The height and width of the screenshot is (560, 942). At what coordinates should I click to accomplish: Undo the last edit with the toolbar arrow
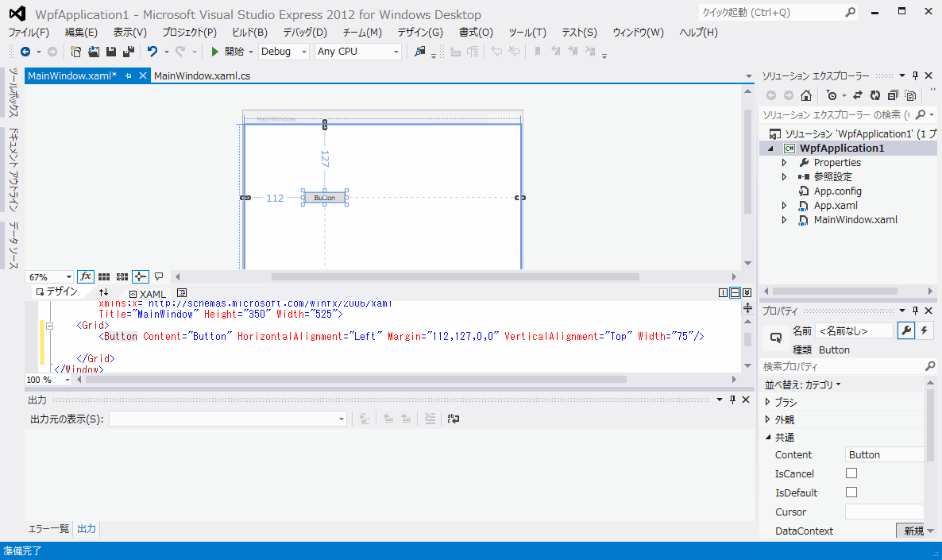pyautogui.click(x=152, y=52)
